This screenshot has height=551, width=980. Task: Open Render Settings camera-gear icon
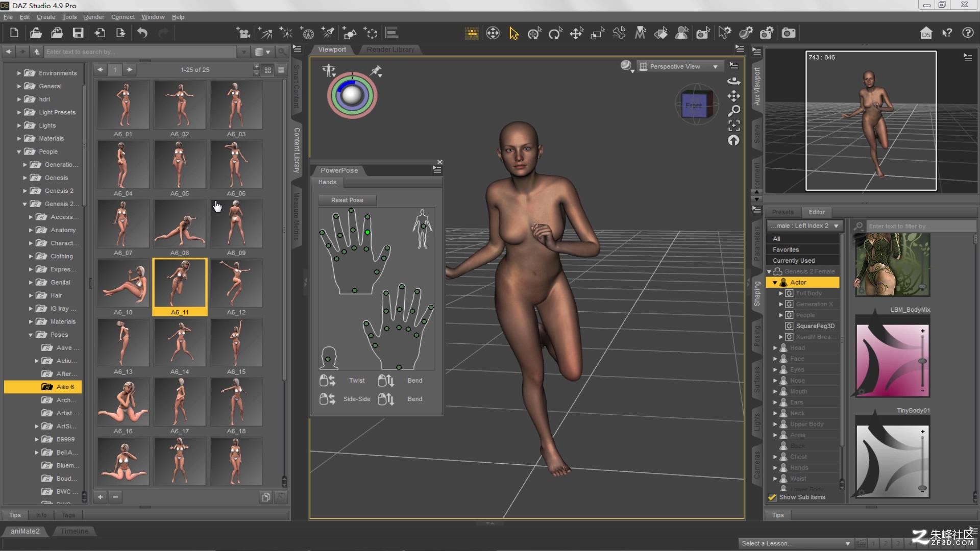tap(767, 34)
